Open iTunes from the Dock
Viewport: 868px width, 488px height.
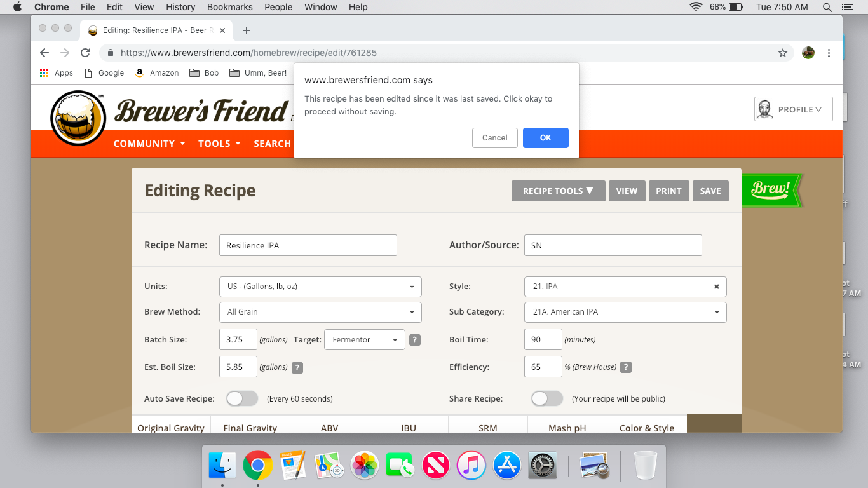[471, 466]
